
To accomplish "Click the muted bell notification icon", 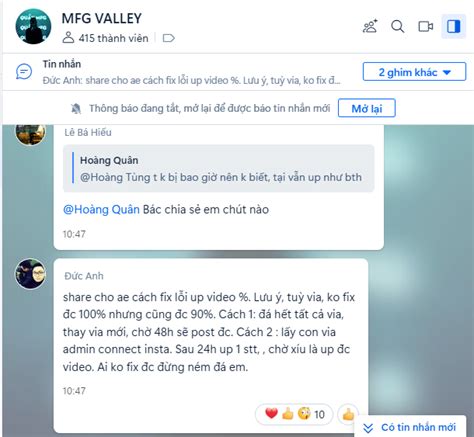I will pos(76,108).
